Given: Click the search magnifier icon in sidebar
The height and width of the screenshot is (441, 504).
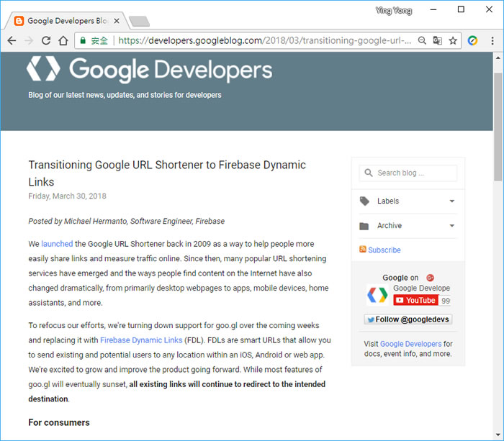Looking at the screenshot, I should pyautogui.click(x=369, y=173).
